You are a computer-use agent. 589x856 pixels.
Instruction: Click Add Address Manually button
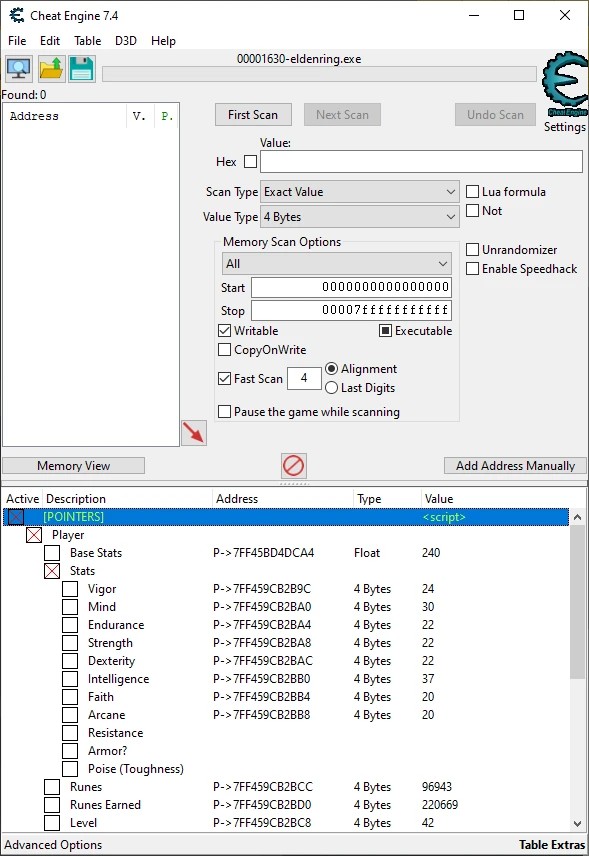pyautogui.click(x=515, y=466)
